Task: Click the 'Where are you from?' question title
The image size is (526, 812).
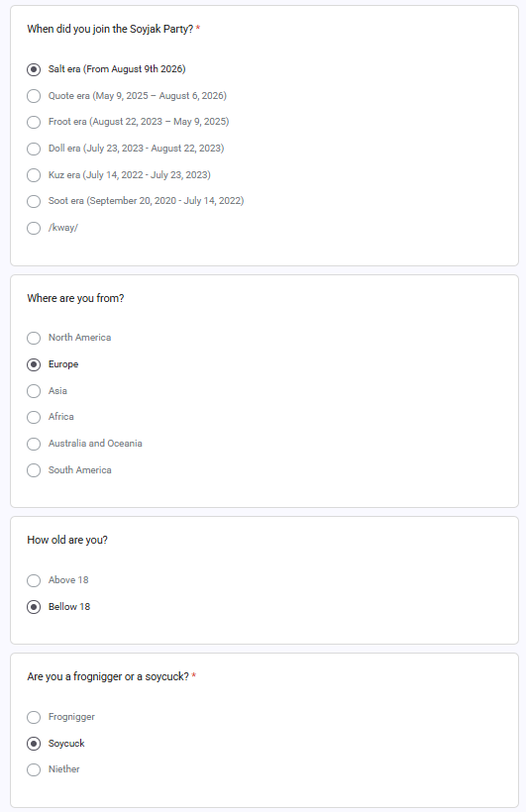Action: (x=75, y=298)
